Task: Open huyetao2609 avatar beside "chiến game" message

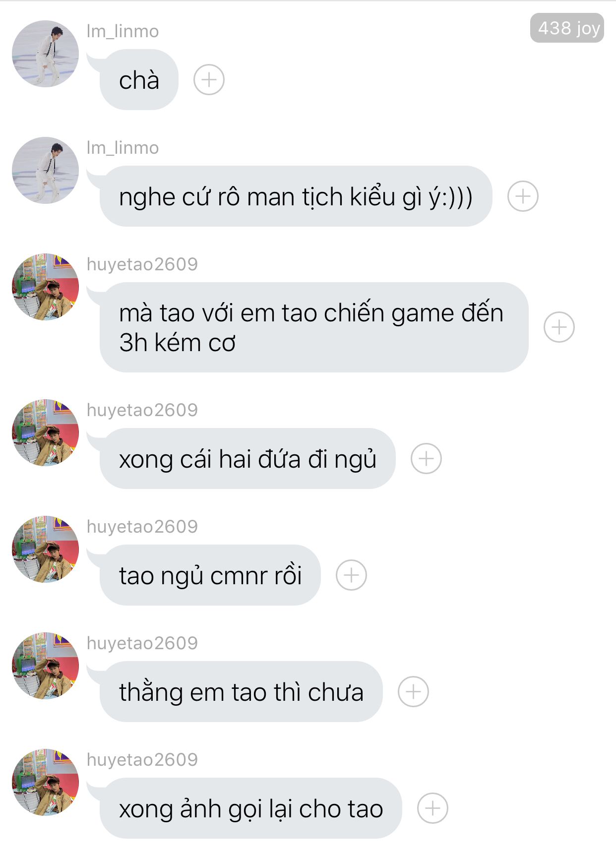Action: point(45,287)
